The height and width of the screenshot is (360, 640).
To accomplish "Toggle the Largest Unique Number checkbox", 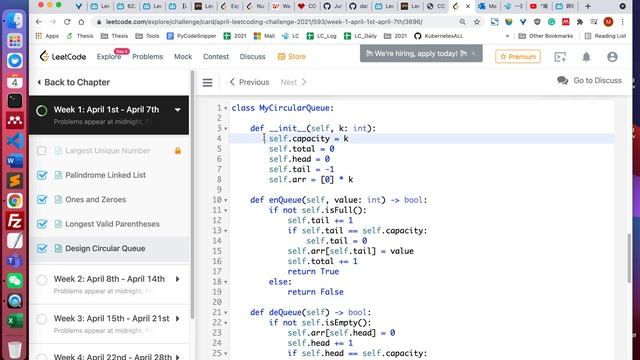I will [x=42, y=151].
